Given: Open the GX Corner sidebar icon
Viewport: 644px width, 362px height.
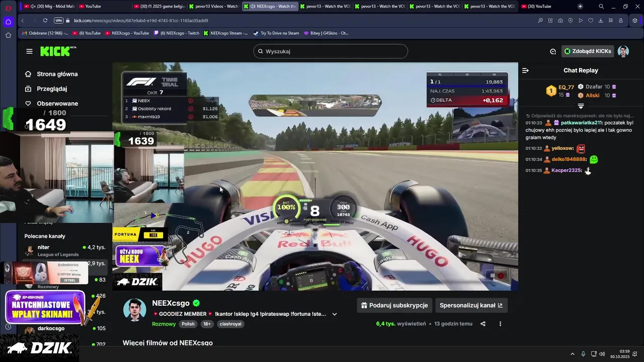Looking at the screenshot, I should tap(8, 22).
